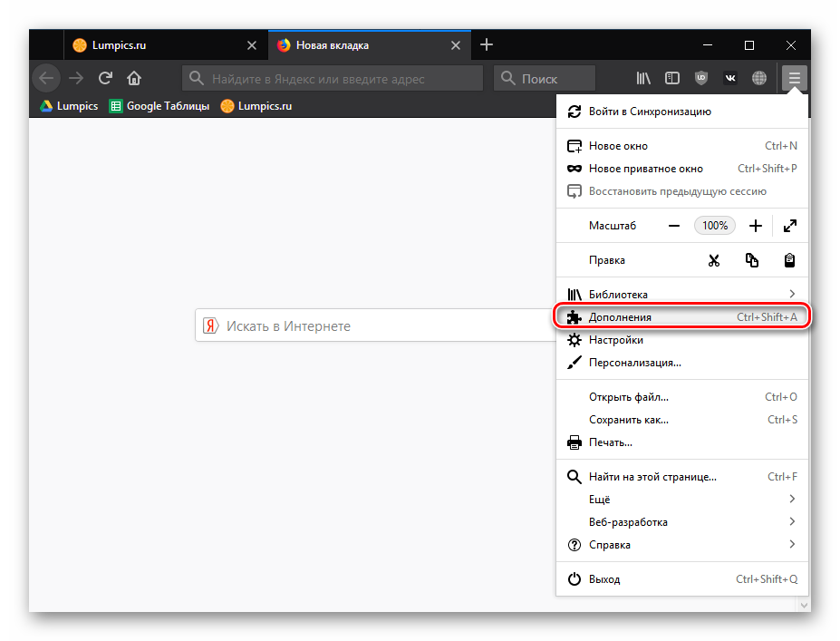
Task: Click the globe extension icon in toolbar
Action: [x=759, y=79]
